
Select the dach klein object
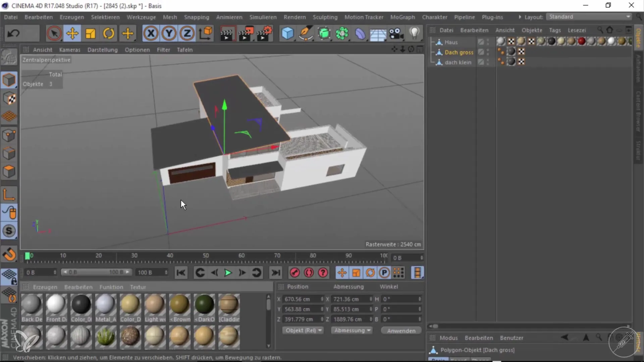tap(458, 62)
